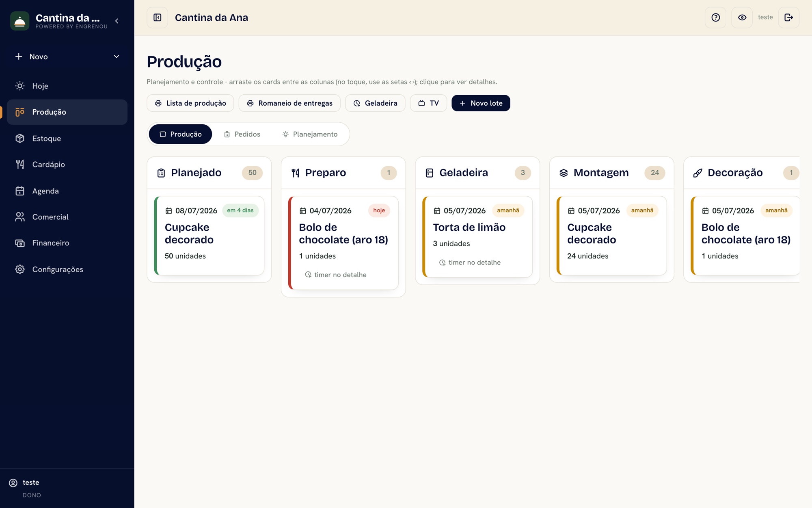This screenshot has height=508, width=812.
Task: Click the Geladeira column fridge icon
Action: pyautogui.click(x=429, y=173)
